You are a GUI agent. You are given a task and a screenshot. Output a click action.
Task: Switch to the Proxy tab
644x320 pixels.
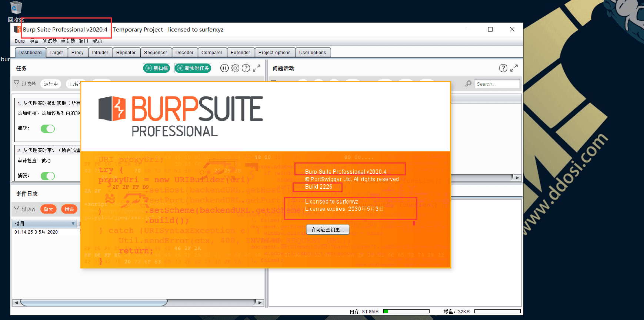(77, 53)
